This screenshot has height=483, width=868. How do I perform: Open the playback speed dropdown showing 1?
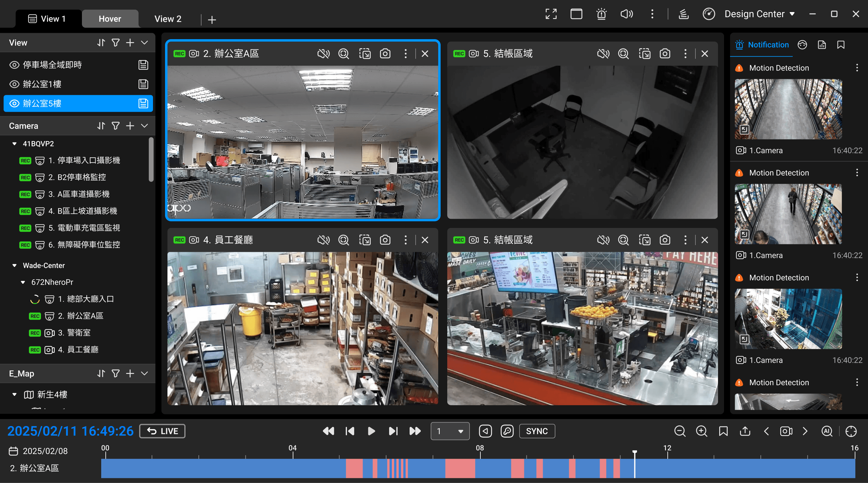pos(450,431)
